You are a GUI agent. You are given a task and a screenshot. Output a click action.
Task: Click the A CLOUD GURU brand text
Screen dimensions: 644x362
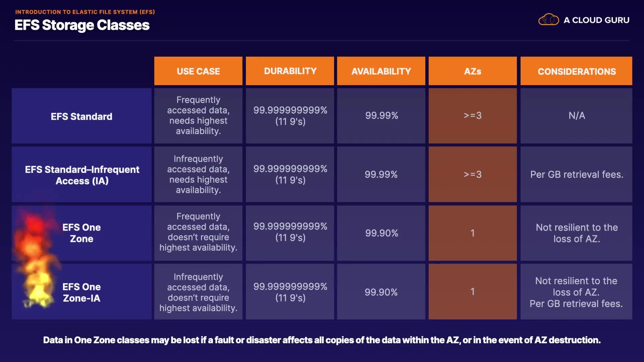(596, 20)
